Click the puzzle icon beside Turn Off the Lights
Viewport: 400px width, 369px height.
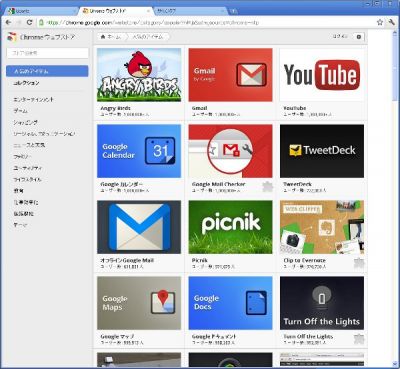[x=359, y=339]
